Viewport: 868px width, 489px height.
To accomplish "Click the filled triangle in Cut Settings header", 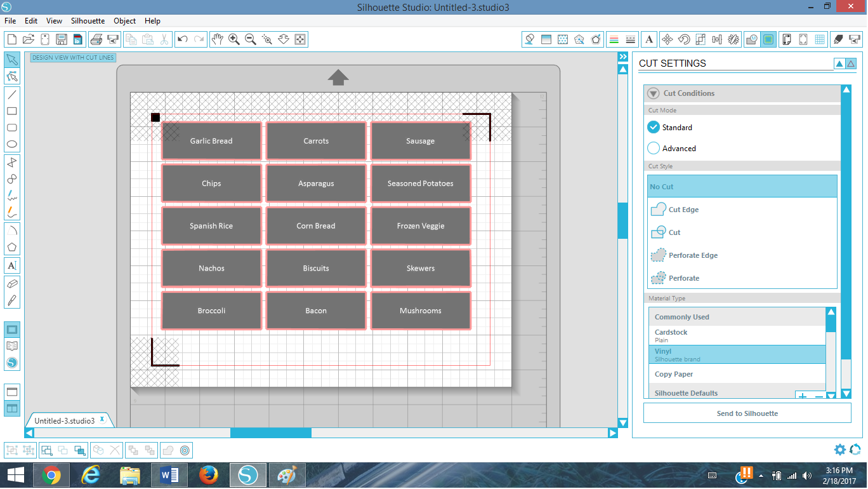I will [839, 64].
